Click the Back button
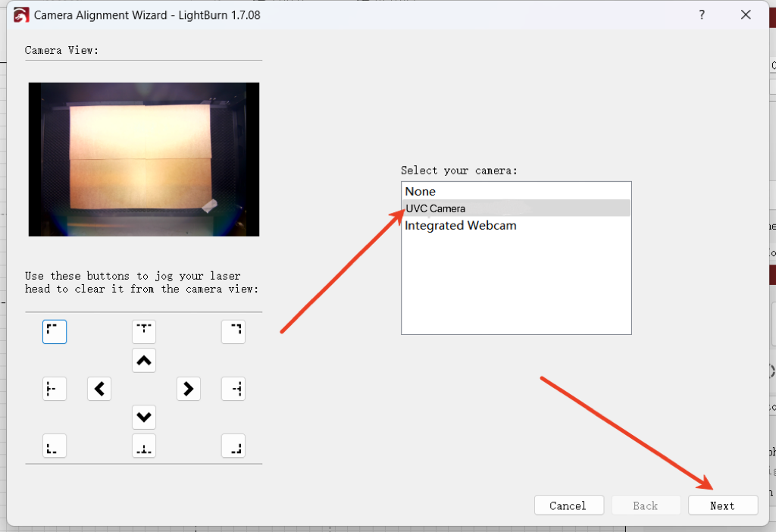This screenshot has height=532, width=776. point(646,505)
